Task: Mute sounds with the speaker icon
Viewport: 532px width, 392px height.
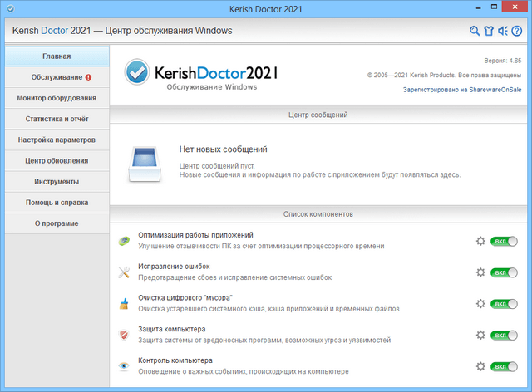Action: click(x=503, y=32)
